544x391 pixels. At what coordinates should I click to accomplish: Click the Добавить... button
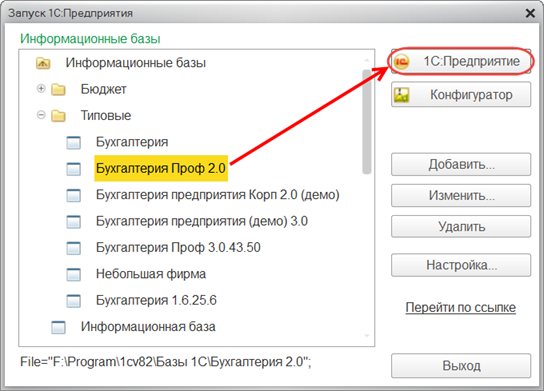(461, 164)
